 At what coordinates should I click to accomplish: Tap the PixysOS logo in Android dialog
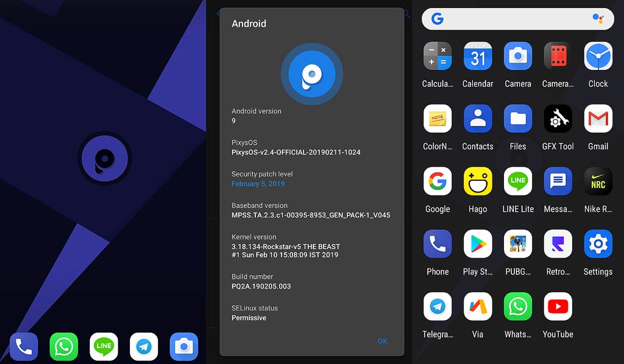pos(312,74)
